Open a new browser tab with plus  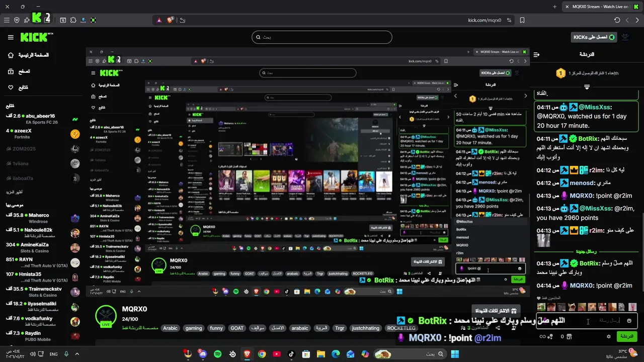click(x=554, y=7)
